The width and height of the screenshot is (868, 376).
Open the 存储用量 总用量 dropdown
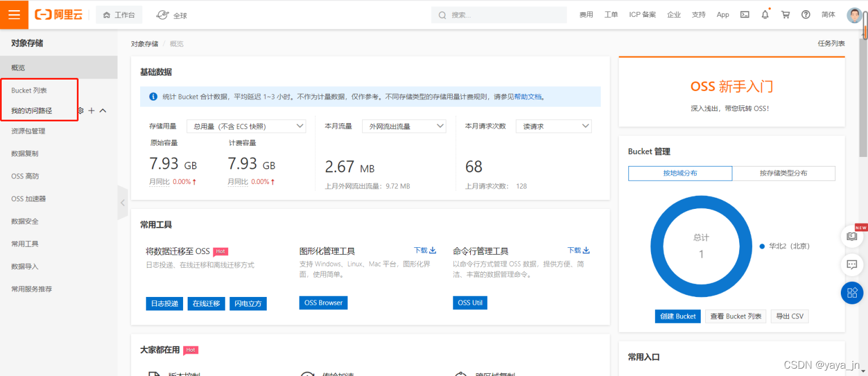click(x=248, y=126)
